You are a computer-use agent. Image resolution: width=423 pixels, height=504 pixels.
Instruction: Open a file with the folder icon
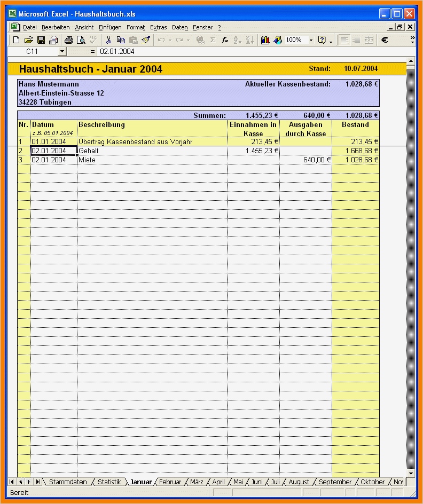click(29, 40)
